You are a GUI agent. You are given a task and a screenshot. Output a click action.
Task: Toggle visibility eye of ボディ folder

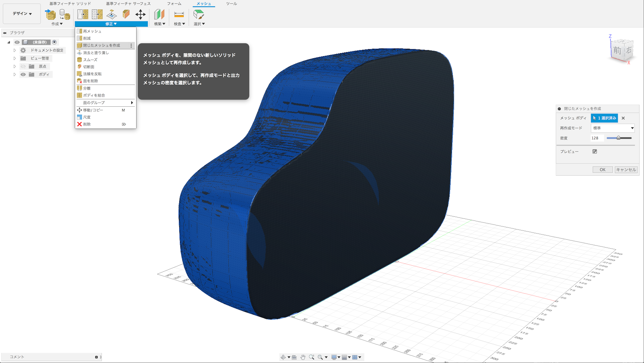coord(23,74)
